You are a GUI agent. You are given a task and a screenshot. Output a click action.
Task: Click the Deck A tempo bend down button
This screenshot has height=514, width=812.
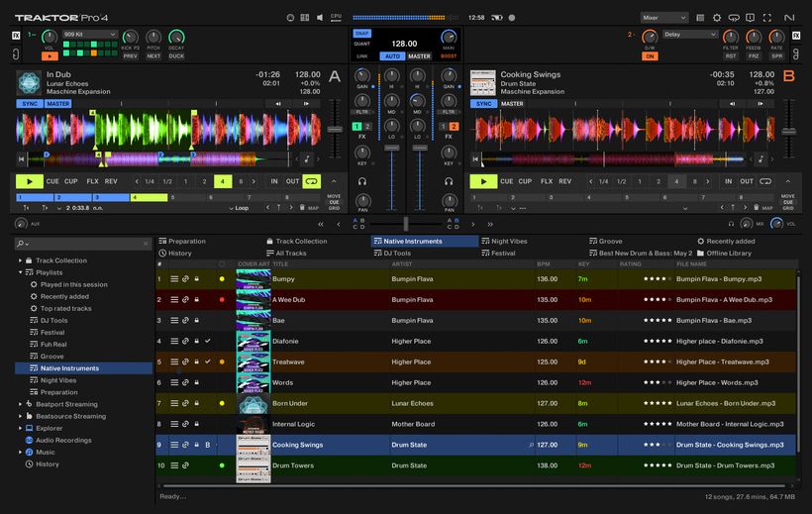click(278, 104)
